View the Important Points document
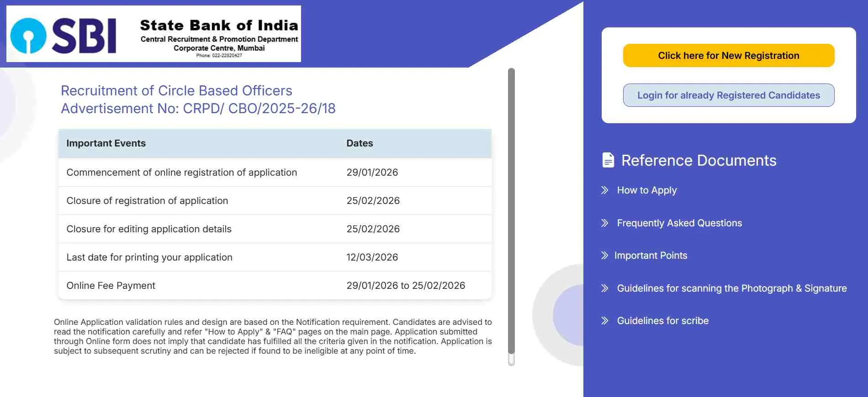The image size is (868, 397). [651, 256]
